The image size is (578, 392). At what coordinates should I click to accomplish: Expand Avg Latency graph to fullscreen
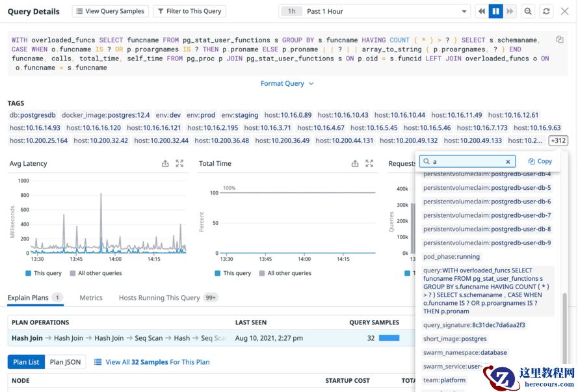pos(179,164)
